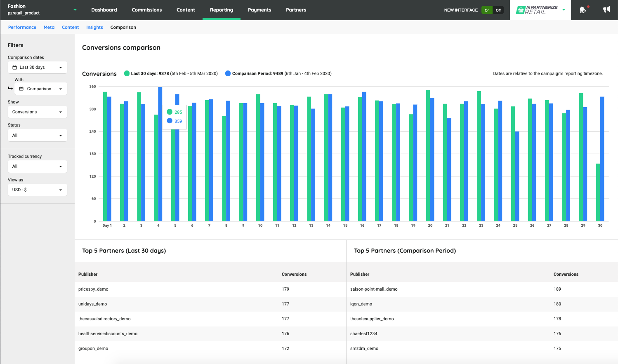Image resolution: width=618 pixels, height=364 pixels.
Task: Open the Partnerize Retail account caret
Action: (564, 10)
